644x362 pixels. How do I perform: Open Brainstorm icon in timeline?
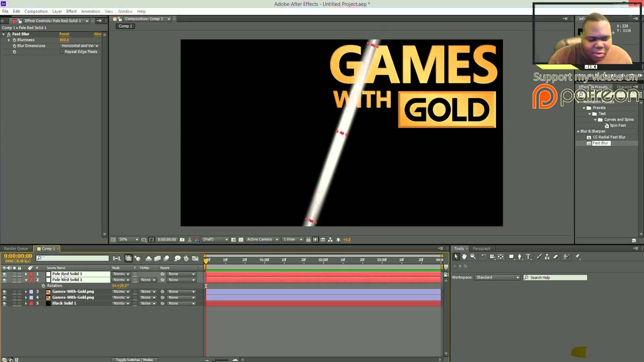point(178,258)
